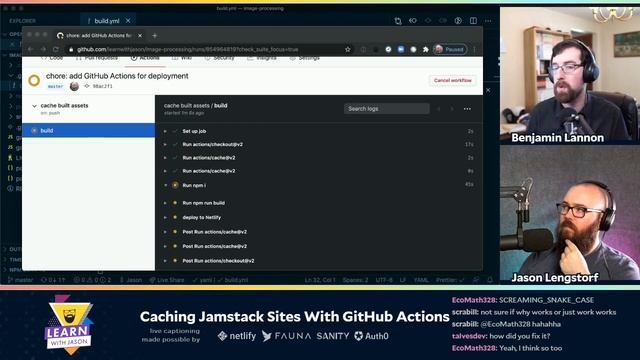Click the next search result arrow
The height and width of the screenshot is (360, 640).
[x=451, y=109]
